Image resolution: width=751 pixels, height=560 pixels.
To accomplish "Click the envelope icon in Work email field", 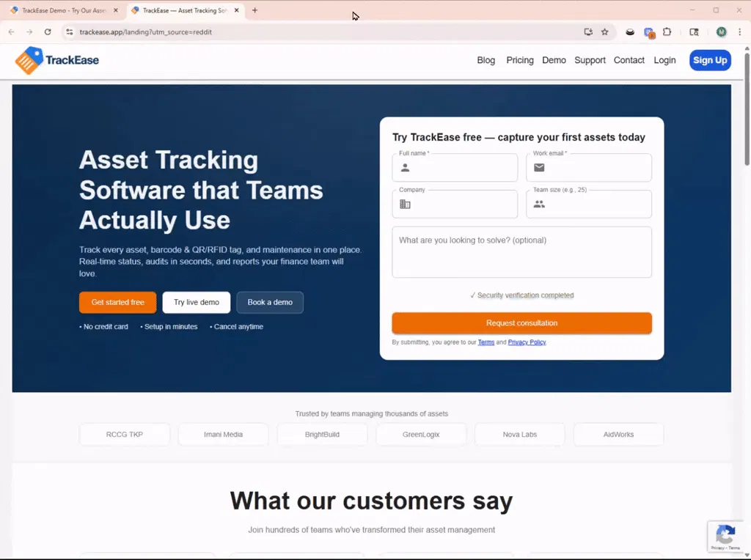I will tap(539, 168).
